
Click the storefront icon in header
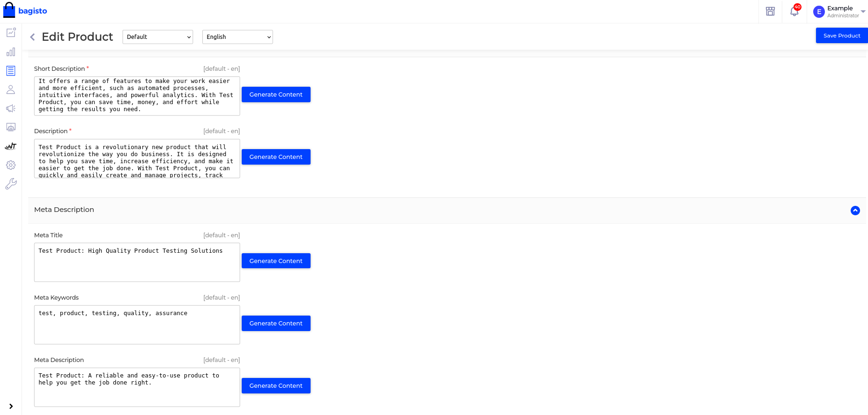(770, 11)
